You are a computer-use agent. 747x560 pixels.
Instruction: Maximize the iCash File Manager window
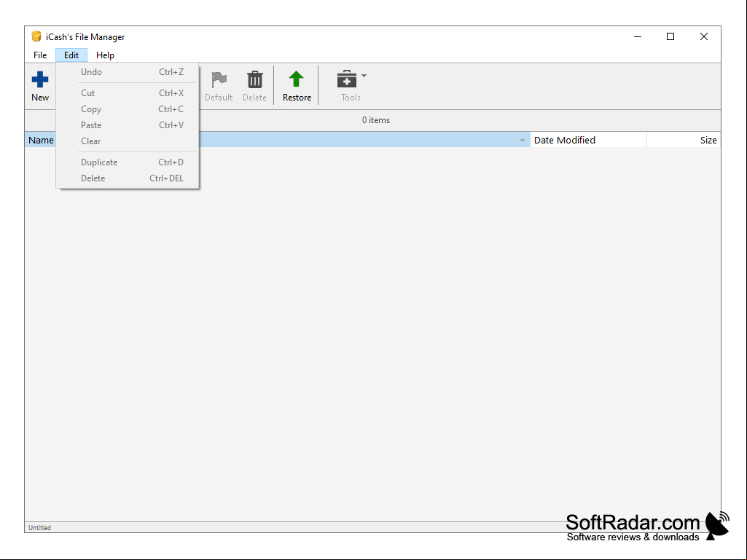click(670, 36)
